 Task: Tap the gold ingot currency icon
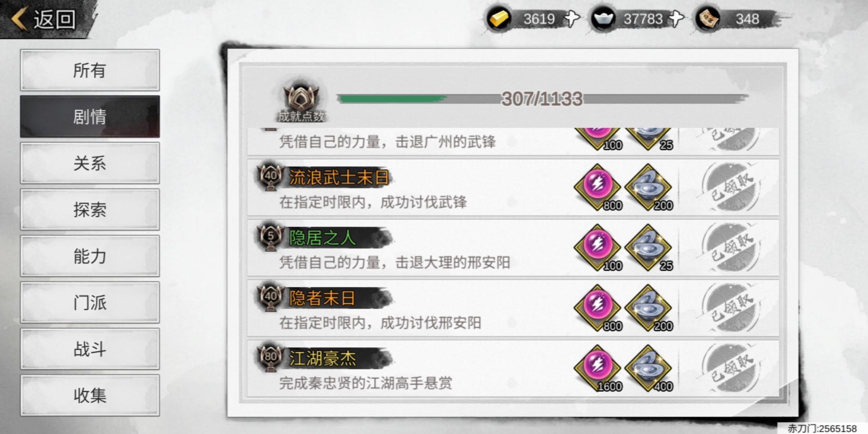pos(499,18)
